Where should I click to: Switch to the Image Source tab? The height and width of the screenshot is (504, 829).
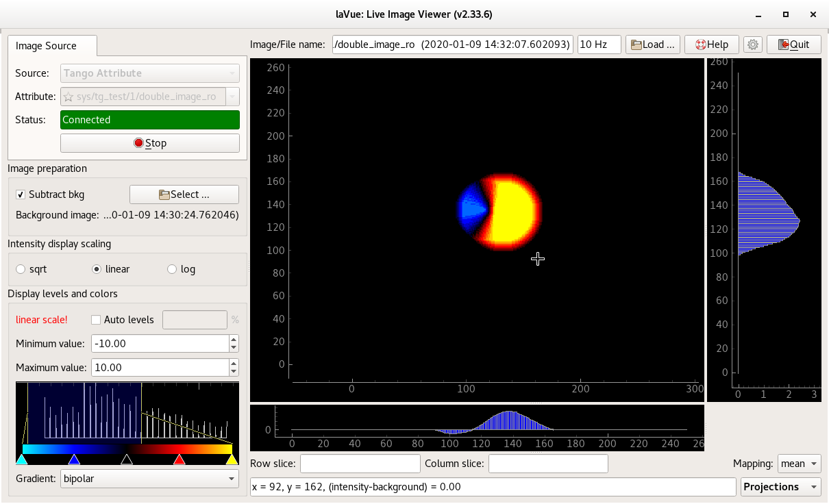(x=47, y=46)
